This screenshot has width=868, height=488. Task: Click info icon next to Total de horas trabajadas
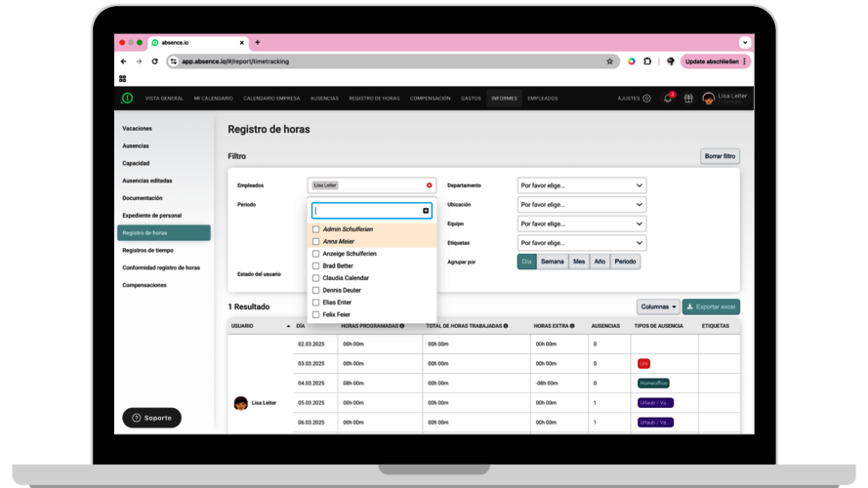tap(506, 326)
